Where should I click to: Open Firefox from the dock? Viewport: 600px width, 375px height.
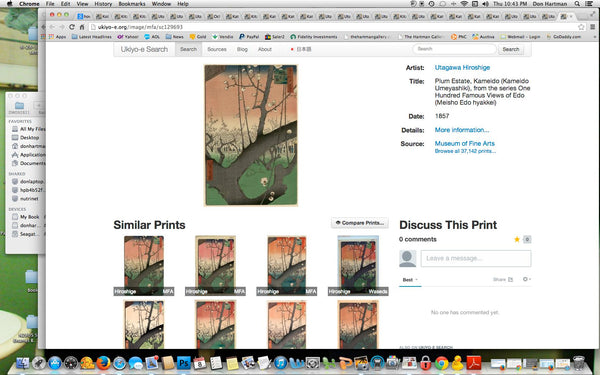103,362
